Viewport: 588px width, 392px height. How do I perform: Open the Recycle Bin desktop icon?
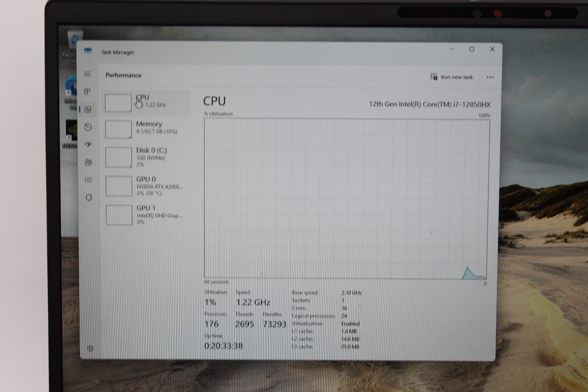72,44
